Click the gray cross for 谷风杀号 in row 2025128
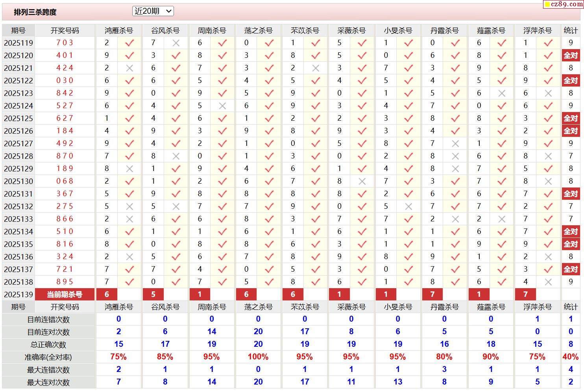This screenshot has width=584, height=392. 176,156
